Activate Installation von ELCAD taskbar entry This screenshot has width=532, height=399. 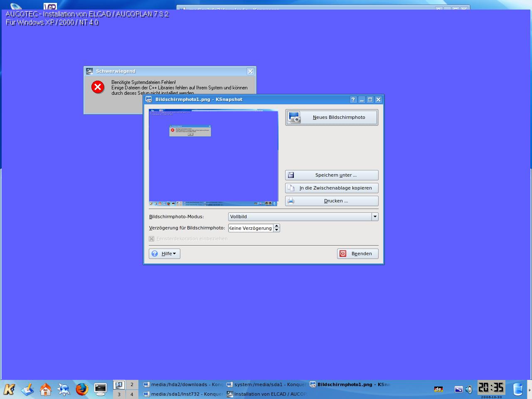(266, 394)
